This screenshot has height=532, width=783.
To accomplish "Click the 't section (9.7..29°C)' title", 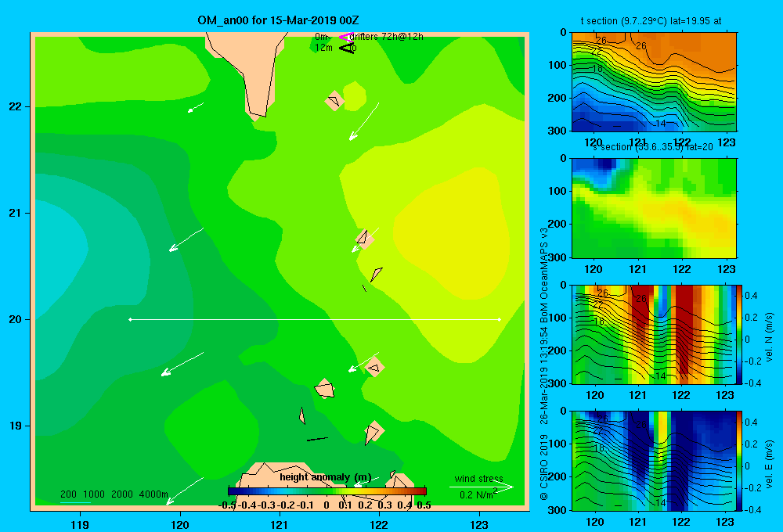I will coord(651,21).
